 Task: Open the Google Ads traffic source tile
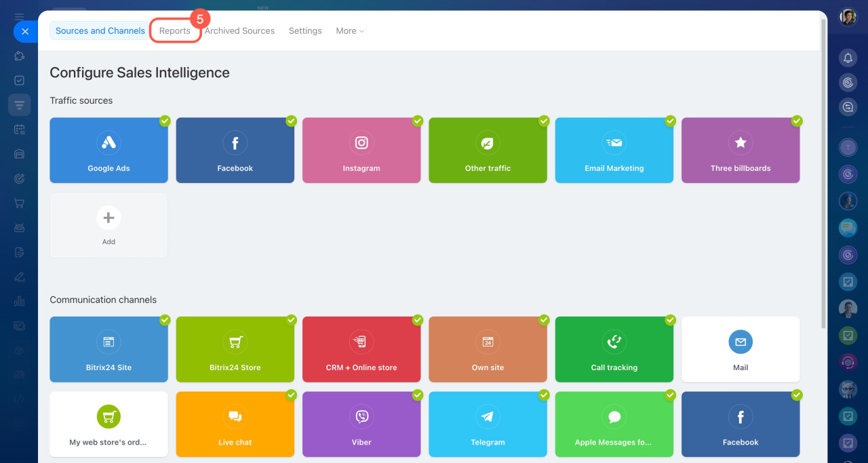tap(108, 150)
